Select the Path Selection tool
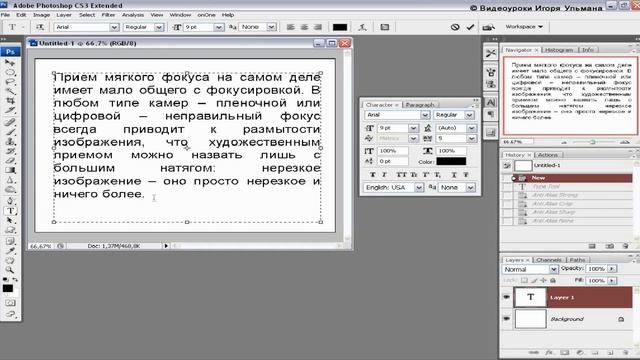 (x=10, y=220)
